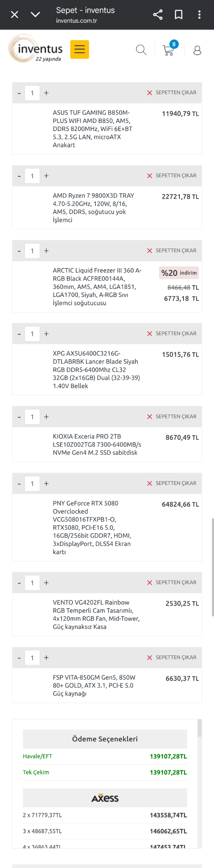This screenshot has height=868, width=214.
Task: Remove FSP VITA-850GM power supply from cart
Action: [x=172, y=657]
